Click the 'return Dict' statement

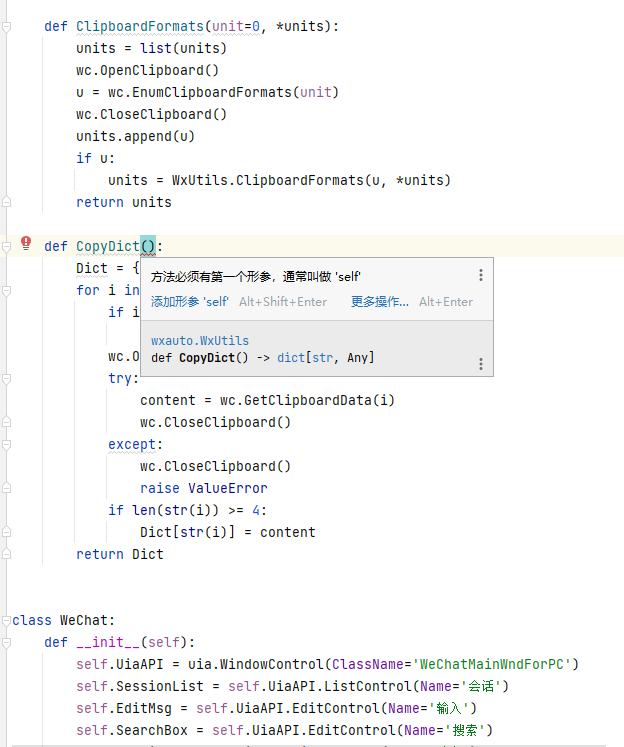coord(120,554)
